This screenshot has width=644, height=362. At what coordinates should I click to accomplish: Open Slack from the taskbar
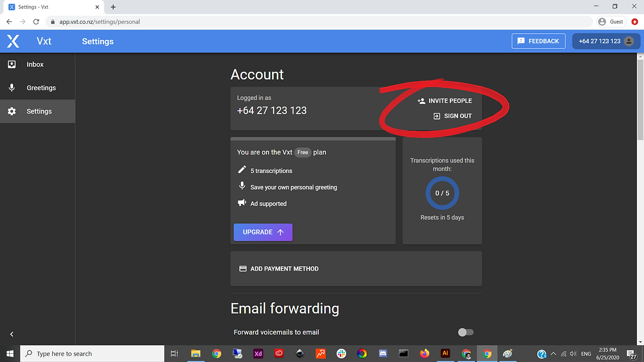341,353
